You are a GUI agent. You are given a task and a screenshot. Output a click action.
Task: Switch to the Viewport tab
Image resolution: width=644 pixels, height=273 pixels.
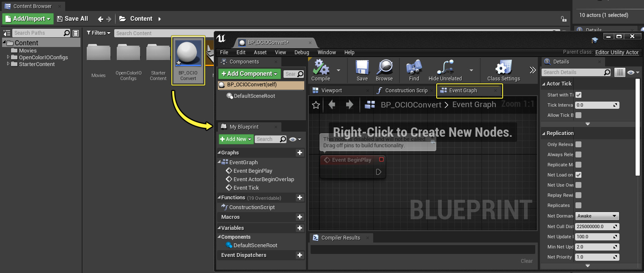[x=331, y=91]
